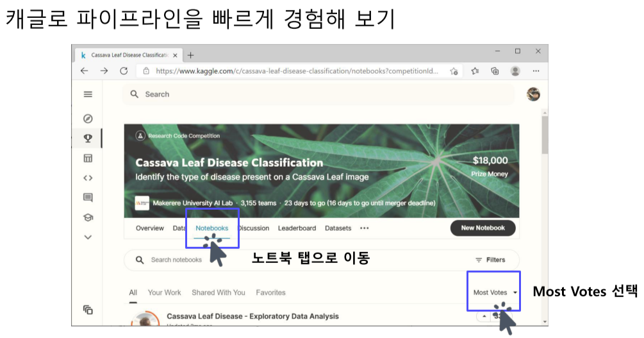
Task: Click the Makerere University AI Lab link
Action: (193, 203)
